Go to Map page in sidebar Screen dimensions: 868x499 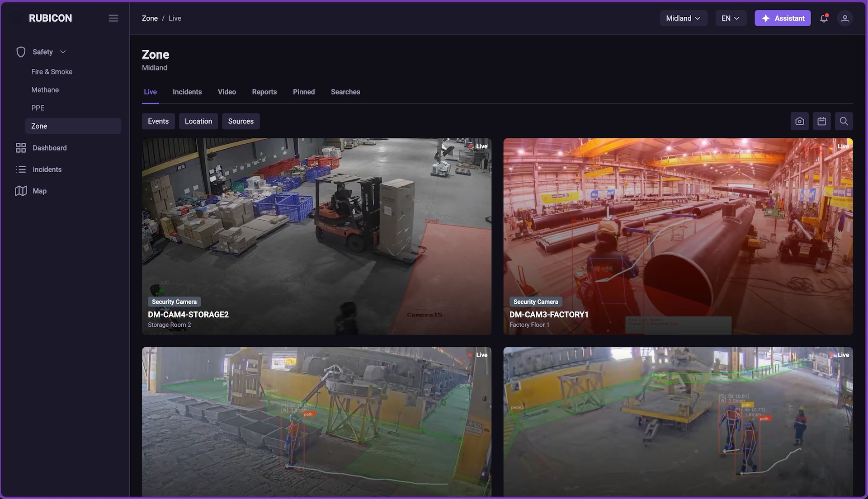pyautogui.click(x=40, y=191)
